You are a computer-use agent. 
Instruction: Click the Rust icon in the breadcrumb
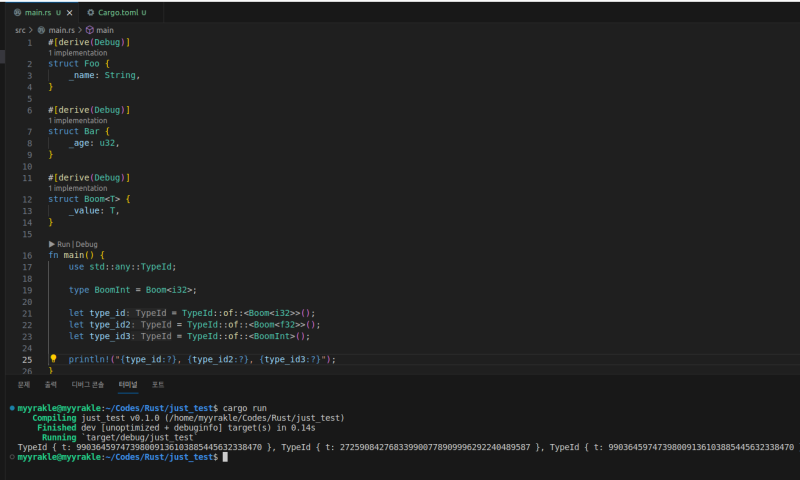click(x=41, y=30)
